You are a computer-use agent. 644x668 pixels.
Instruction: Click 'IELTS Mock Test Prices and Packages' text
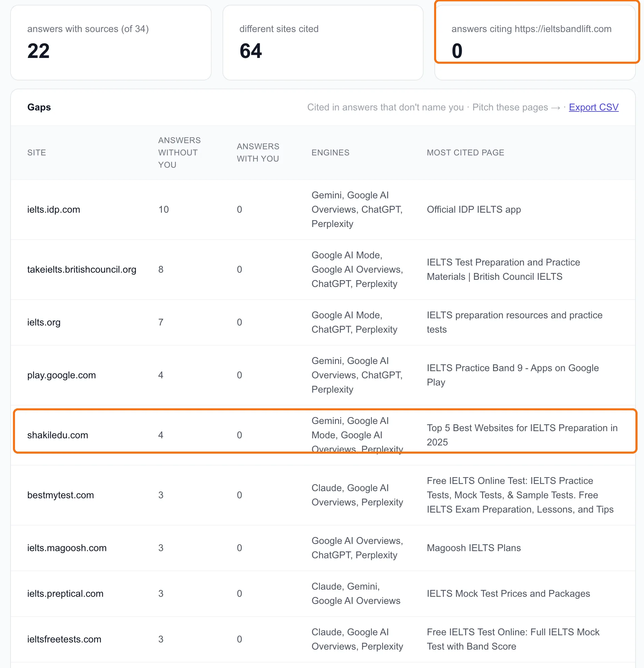coord(508,593)
